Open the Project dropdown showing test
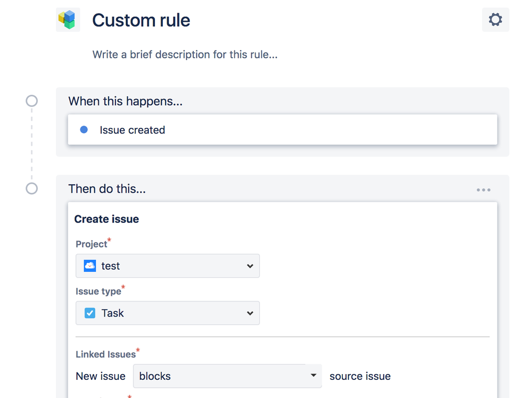 coord(168,266)
